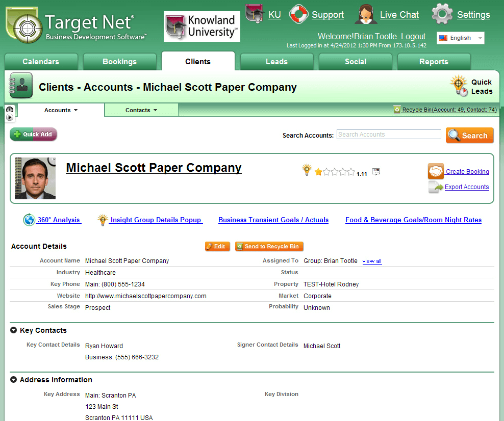Screen dimensions: 504x421
Task: Open Food & Beverage Goals/Room Night Rates
Action: [x=413, y=220]
